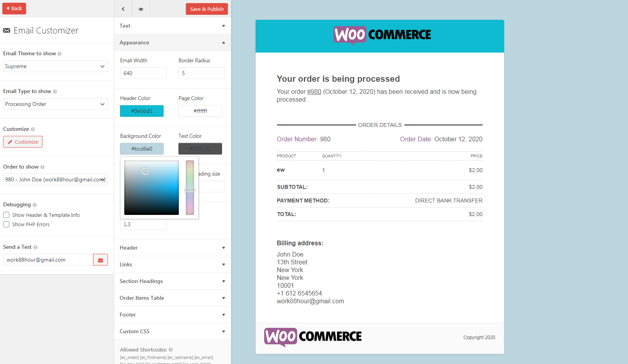Open the 980 - John Doe order dropdown
Screen dimensions: 628x364
[x=55, y=179]
